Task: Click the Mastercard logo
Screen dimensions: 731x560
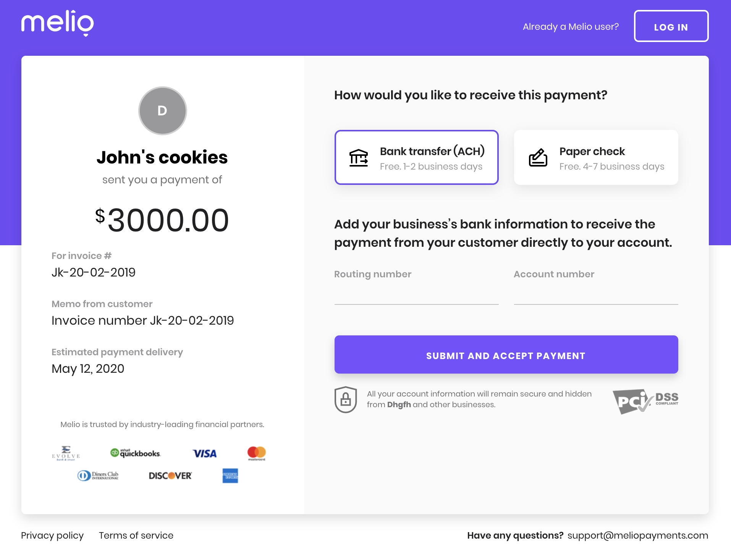Action: 257,453
